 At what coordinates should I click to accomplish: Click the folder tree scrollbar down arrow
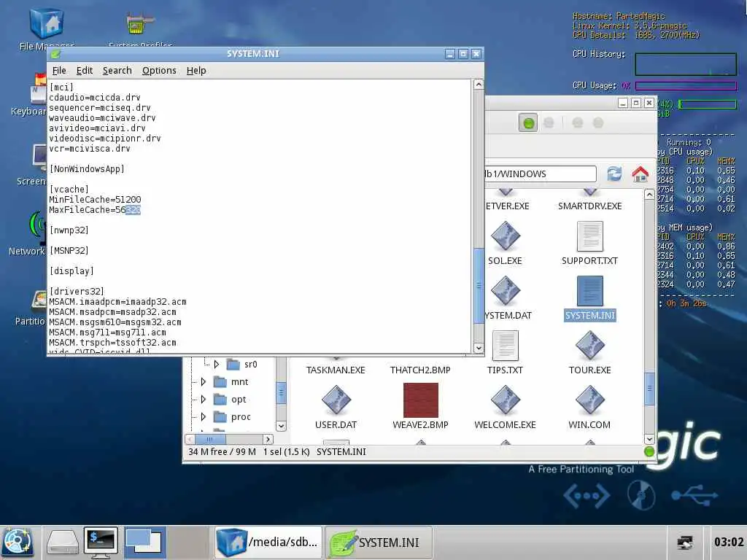(281, 426)
